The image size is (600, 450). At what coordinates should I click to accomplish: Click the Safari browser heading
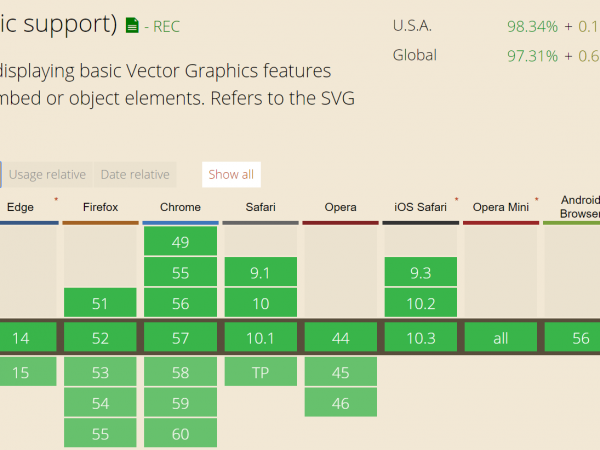260,207
